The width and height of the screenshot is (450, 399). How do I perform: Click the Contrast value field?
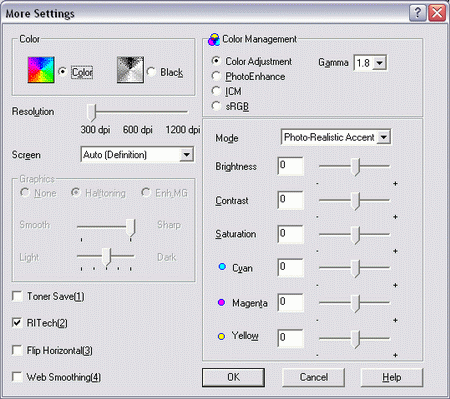click(290, 200)
